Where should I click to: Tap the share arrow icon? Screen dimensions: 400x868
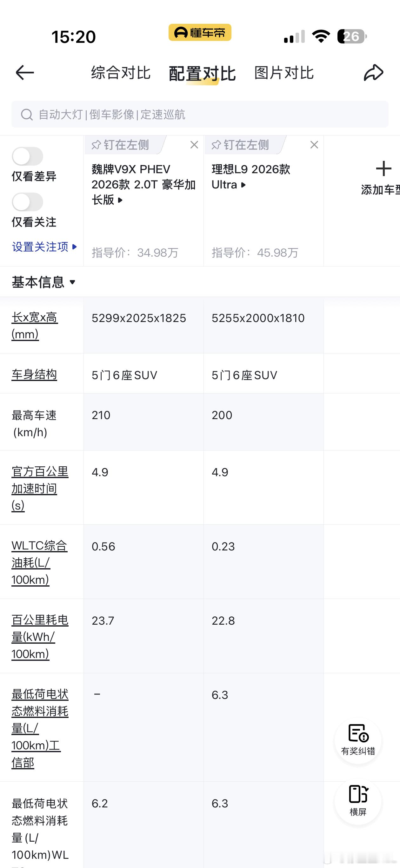(x=374, y=72)
